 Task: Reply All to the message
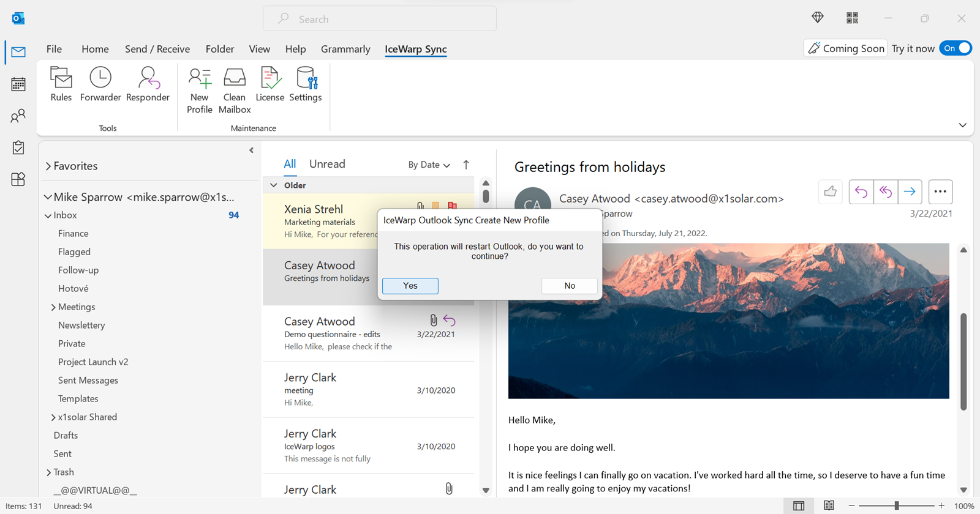(x=886, y=192)
